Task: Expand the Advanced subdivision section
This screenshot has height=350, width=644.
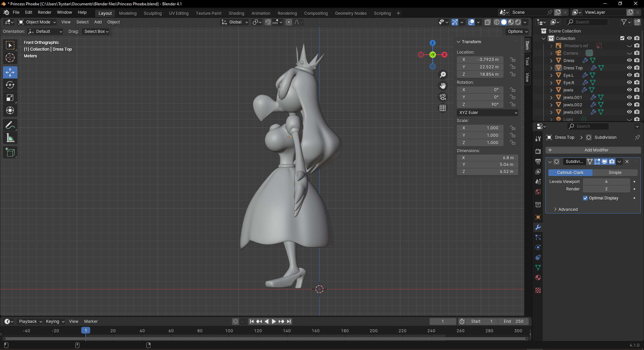Action: pyautogui.click(x=568, y=210)
